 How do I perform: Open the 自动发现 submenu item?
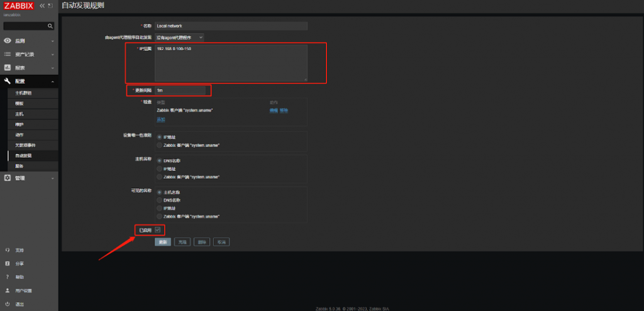[x=33, y=156]
